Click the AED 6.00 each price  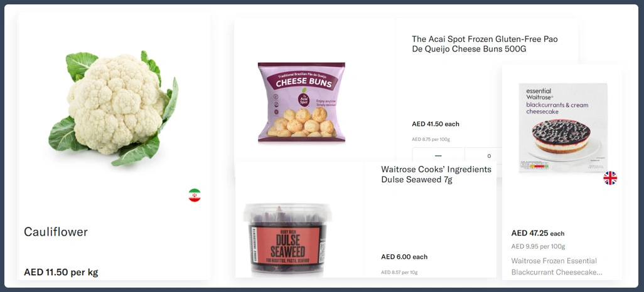(x=404, y=257)
